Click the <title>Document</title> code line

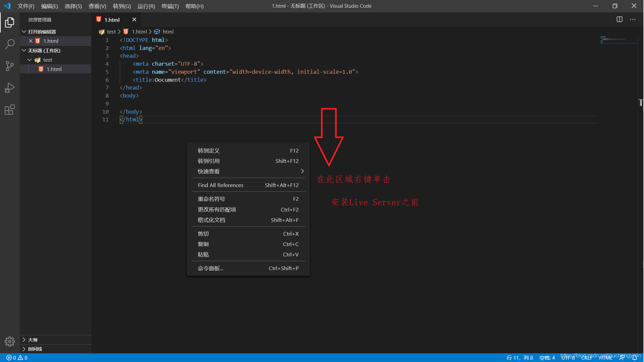169,80
